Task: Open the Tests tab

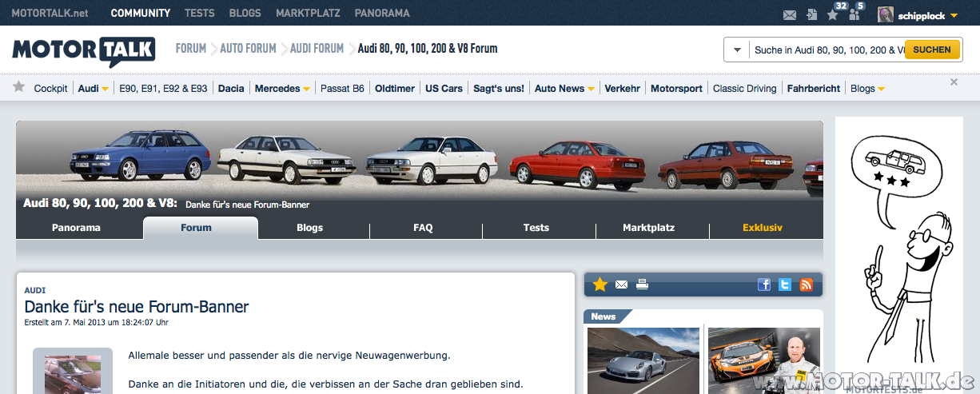Action: point(536,228)
